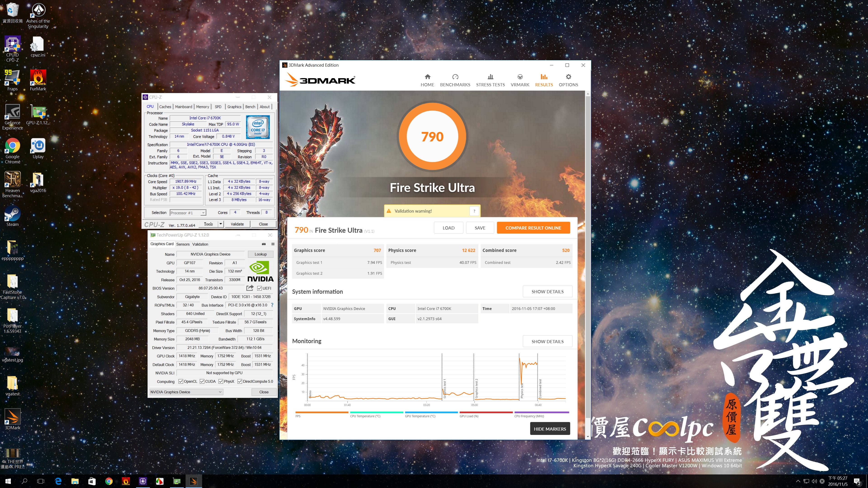This screenshot has width=868, height=488.
Task: Open the Fraps desktop shortcut
Action: (12, 80)
